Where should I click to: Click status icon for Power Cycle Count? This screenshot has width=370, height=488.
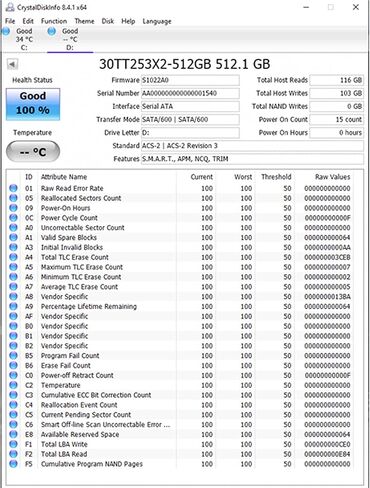pos(13,218)
